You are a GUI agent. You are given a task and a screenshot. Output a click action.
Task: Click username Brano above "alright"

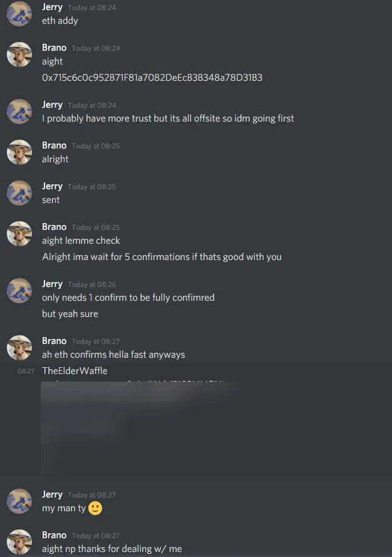click(x=54, y=145)
